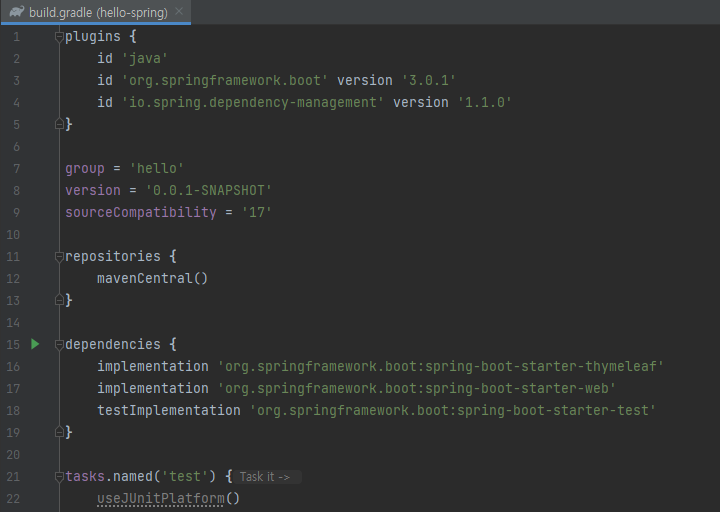The image size is (720, 512).
Task: Collapse the dependencies block fold marker
Action: click(x=59, y=344)
